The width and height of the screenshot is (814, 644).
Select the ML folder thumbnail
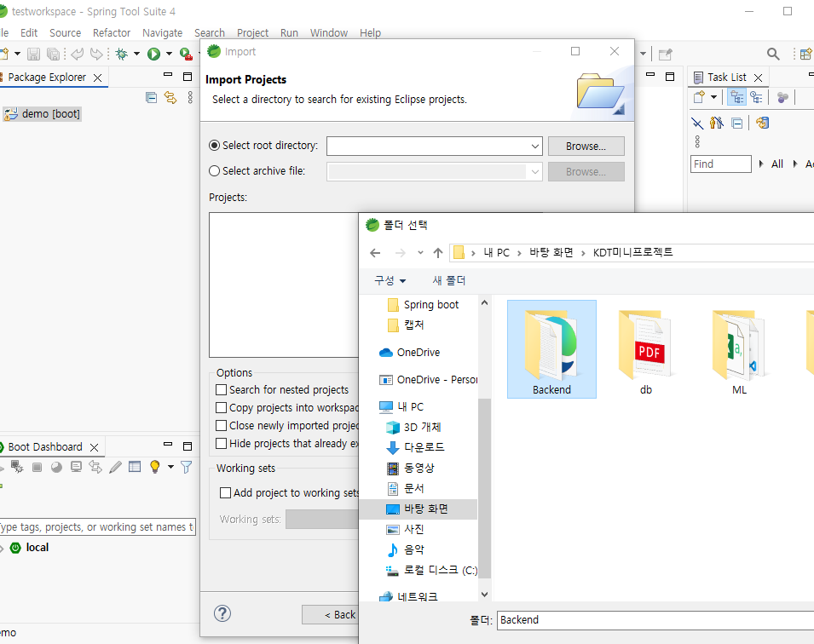[x=739, y=349]
